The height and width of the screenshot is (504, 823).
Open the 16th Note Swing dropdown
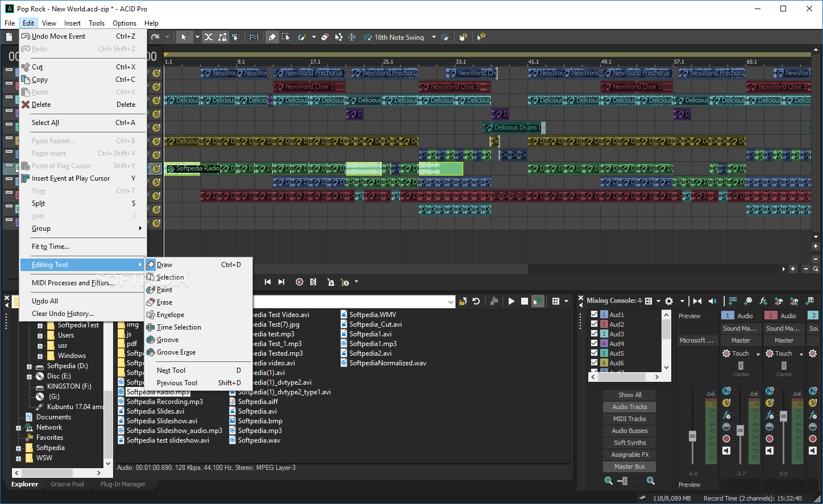[x=435, y=37]
